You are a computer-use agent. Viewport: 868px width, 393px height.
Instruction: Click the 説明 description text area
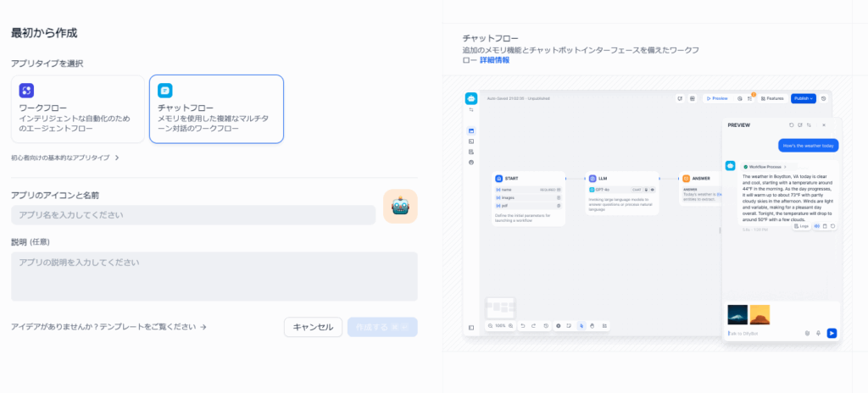[x=214, y=276]
